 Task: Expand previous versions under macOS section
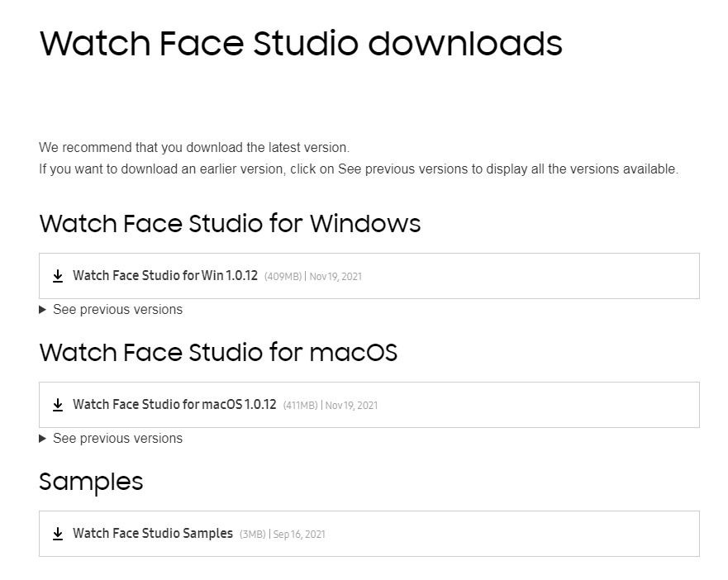111,439
